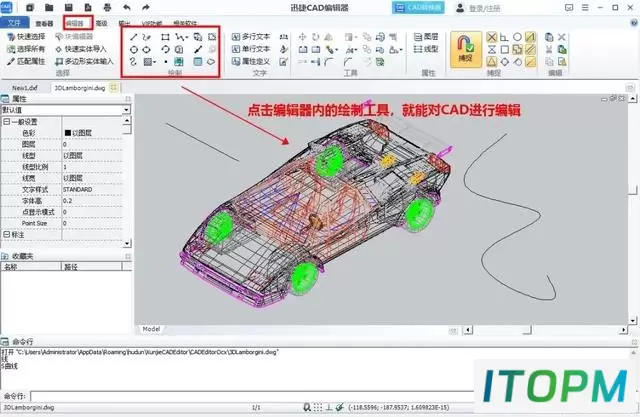Click the 快速实体导入 button
This screenshot has height=417, width=640.
81,49
